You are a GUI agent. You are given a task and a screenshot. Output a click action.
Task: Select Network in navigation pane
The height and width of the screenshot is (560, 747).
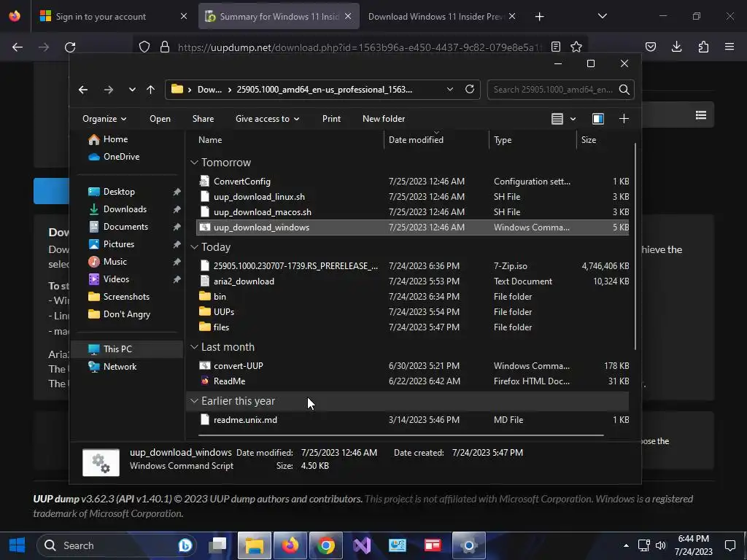coord(120,367)
